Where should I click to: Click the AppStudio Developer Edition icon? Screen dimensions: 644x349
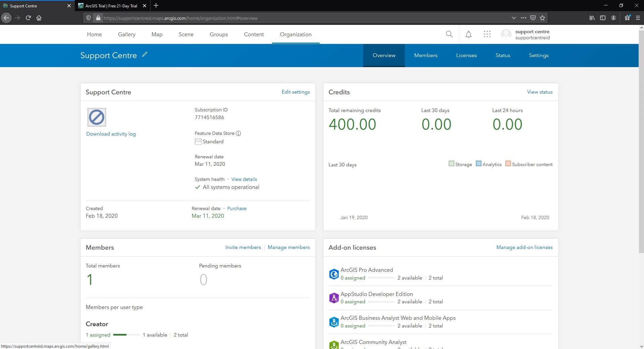[x=334, y=298]
